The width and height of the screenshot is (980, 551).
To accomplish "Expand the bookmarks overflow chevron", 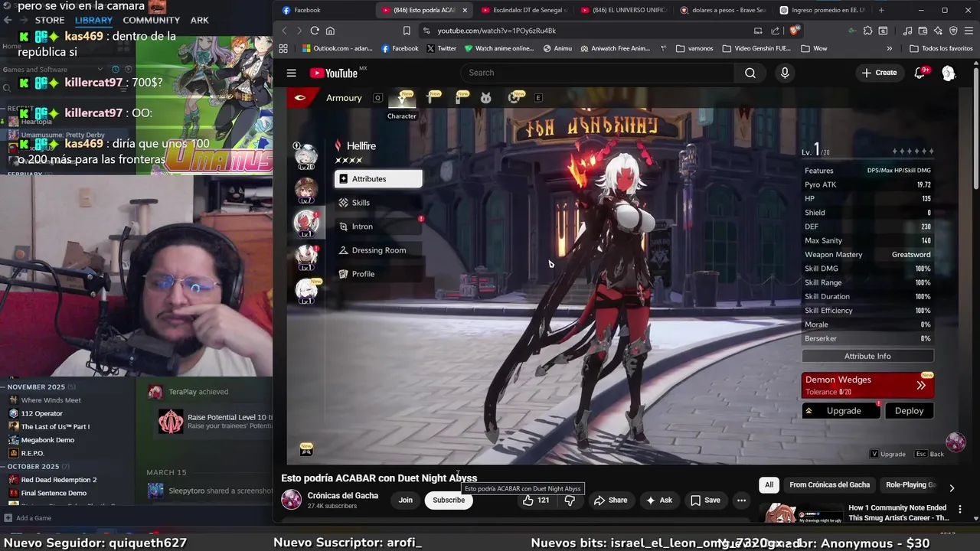I will tap(889, 48).
